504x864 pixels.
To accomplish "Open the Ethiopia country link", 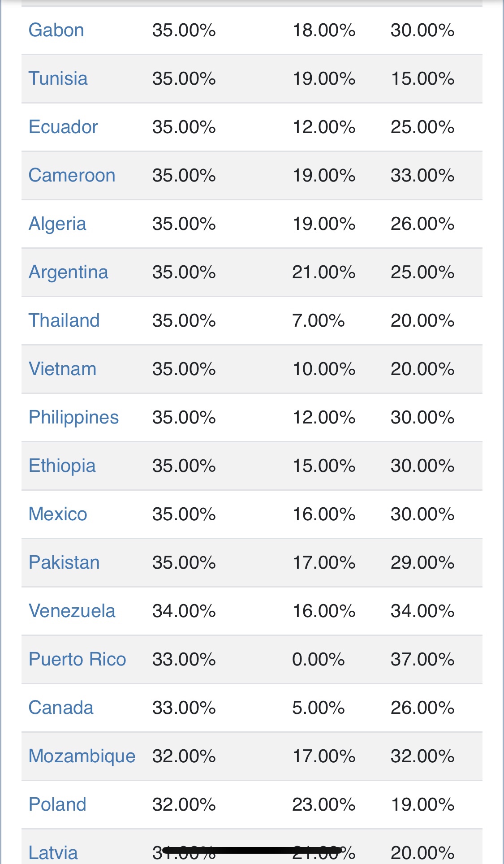I will 62,466.
